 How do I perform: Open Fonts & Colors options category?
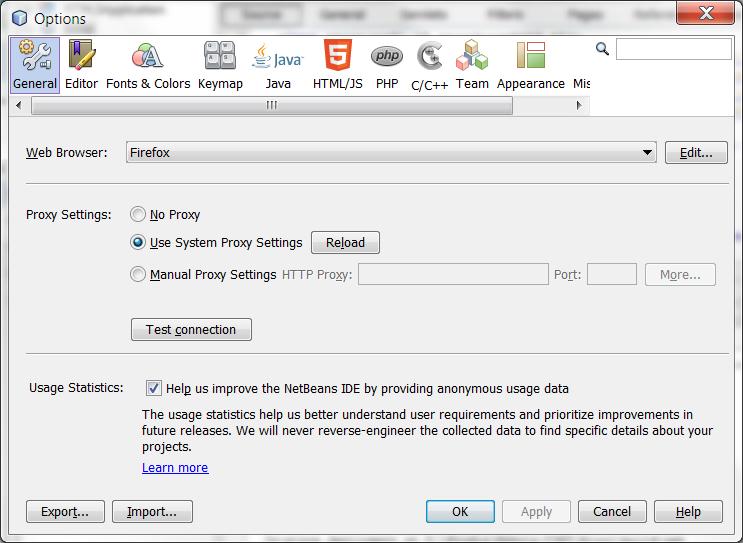click(148, 65)
